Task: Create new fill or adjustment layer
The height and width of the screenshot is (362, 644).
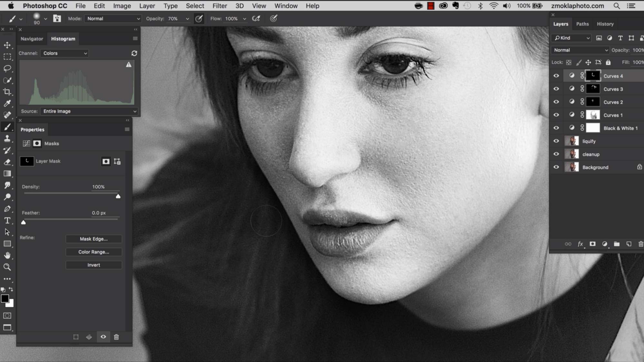Action: tap(605, 244)
